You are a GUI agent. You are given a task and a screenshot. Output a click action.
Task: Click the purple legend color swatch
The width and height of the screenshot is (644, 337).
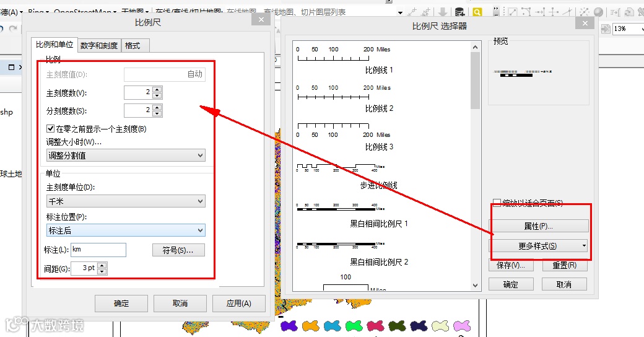pyautogui.click(x=289, y=326)
